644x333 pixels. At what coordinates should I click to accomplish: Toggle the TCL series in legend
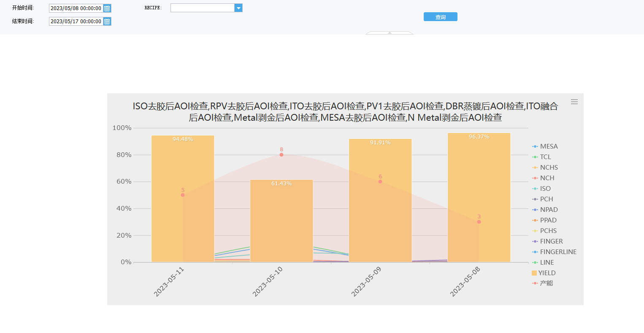click(x=542, y=157)
